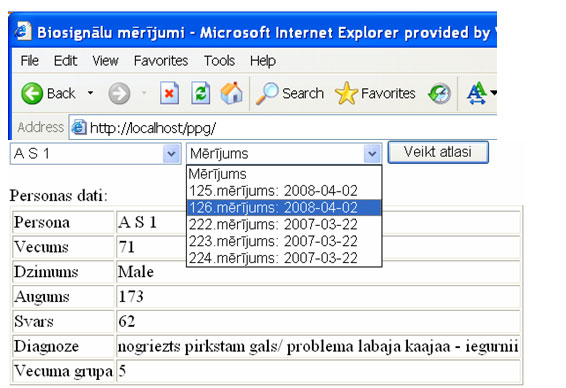This screenshot has height=388, width=566.
Task: Click the Augums label cell
Action: (x=63, y=296)
